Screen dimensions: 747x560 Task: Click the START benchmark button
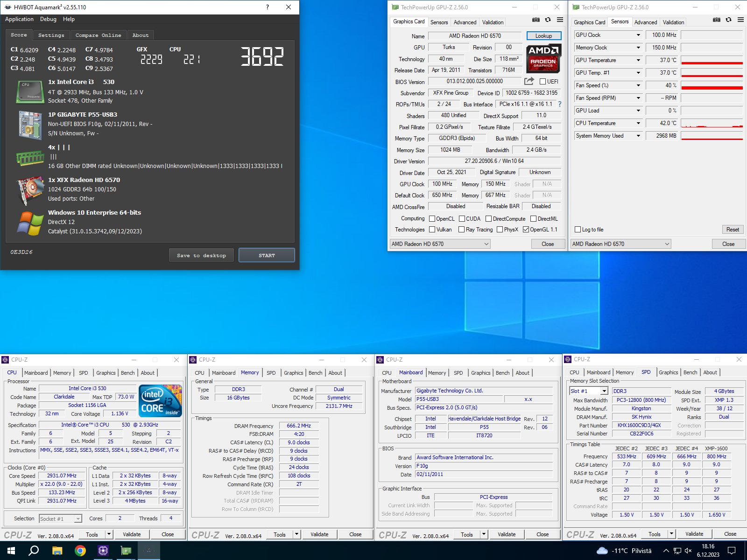(267, 255)
